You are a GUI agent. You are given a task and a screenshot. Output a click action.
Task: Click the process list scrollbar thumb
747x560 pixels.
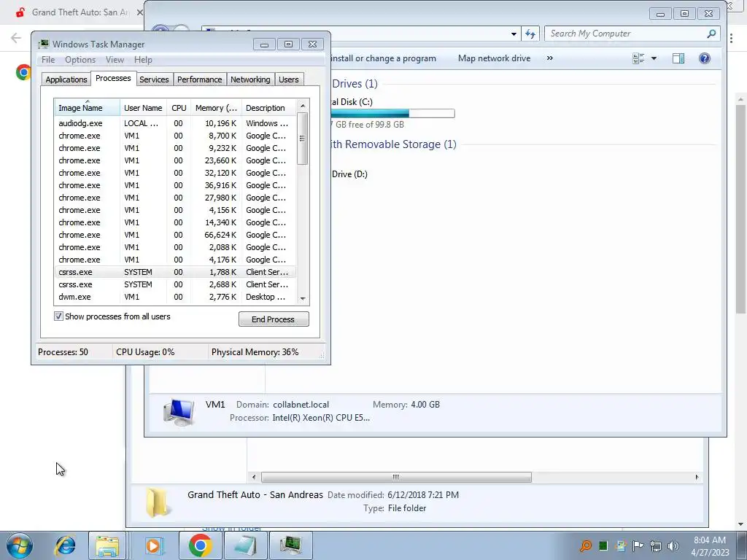pyautogui.click(x=302, y=139)
